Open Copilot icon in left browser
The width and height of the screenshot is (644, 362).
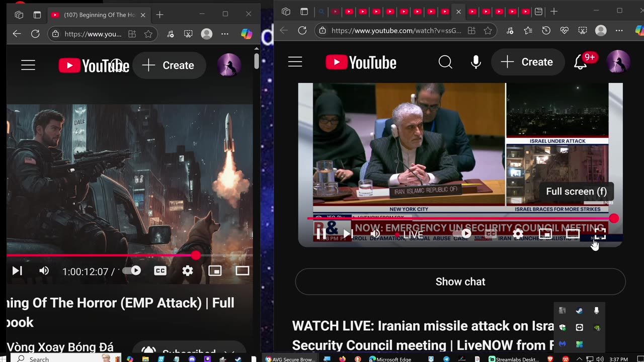tap(247, 34)
